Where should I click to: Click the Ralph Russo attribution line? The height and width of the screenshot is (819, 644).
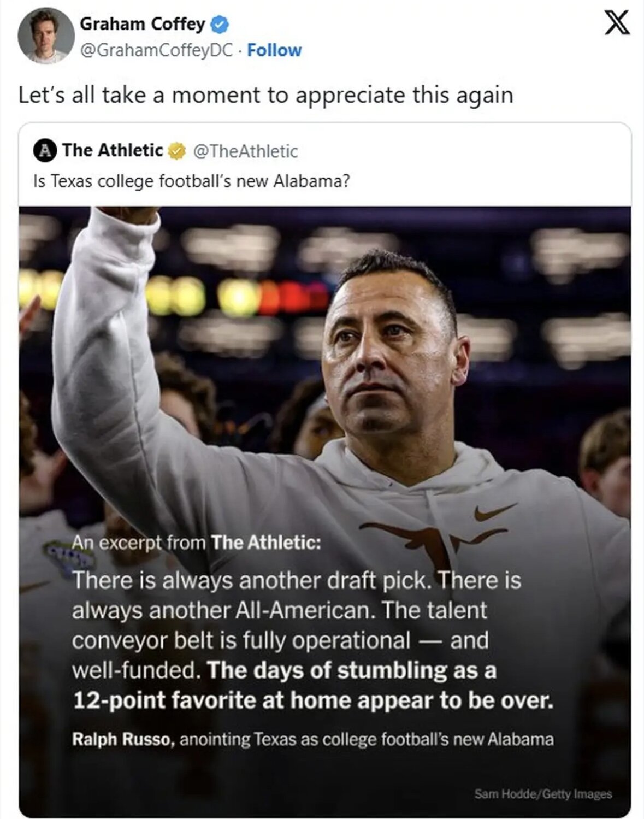(x=312, y=739)
